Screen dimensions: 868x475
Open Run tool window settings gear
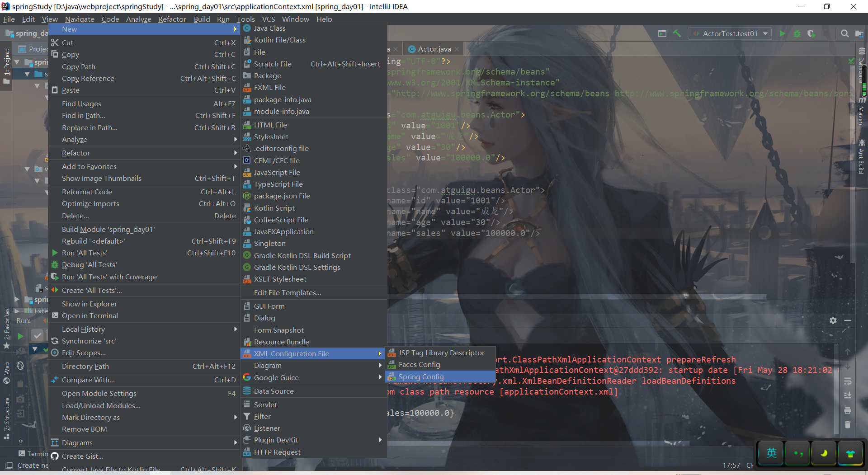pos(833,320)
